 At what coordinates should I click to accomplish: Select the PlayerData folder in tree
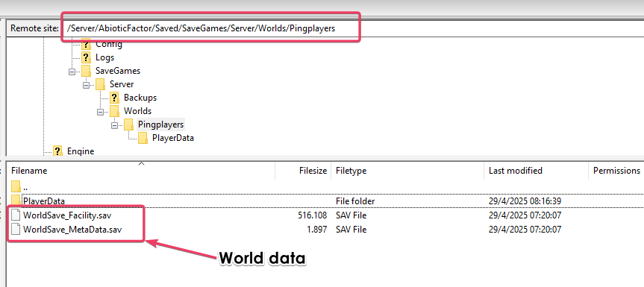[173, 138]
